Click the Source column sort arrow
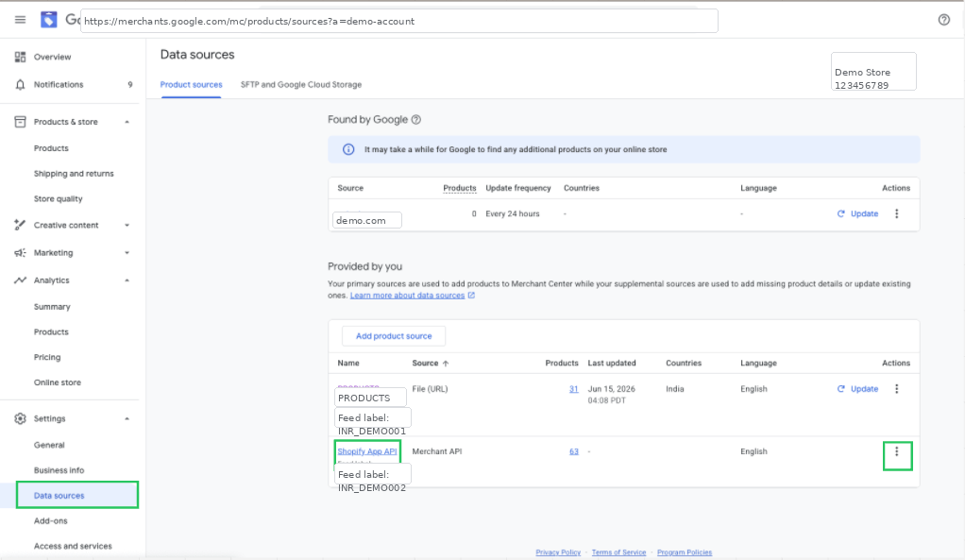 446,364
